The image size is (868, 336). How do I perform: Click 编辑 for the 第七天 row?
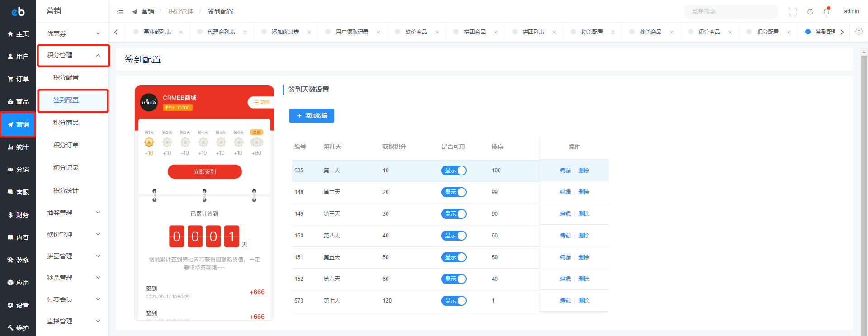(x=565, y=301)
